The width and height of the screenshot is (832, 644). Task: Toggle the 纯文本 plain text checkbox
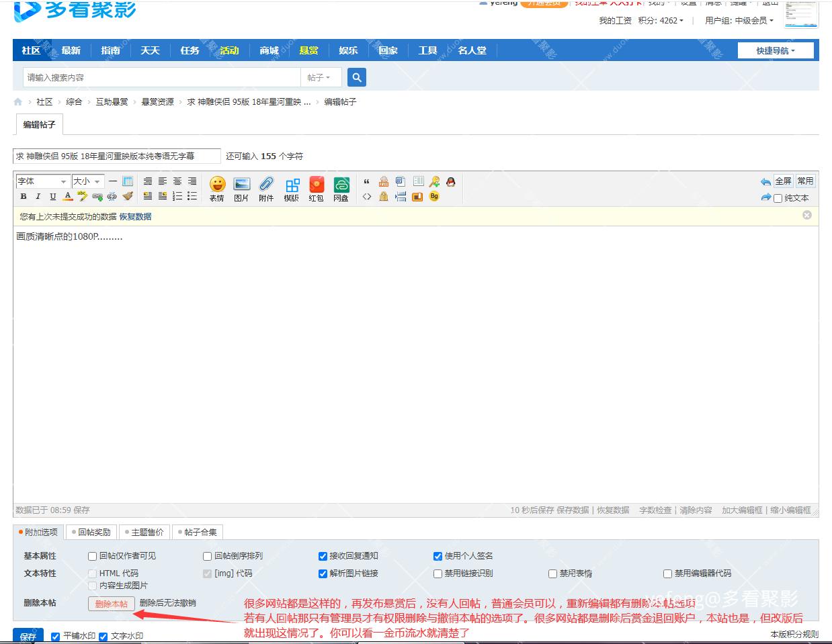pyautogui.click(x=778, y=198)
